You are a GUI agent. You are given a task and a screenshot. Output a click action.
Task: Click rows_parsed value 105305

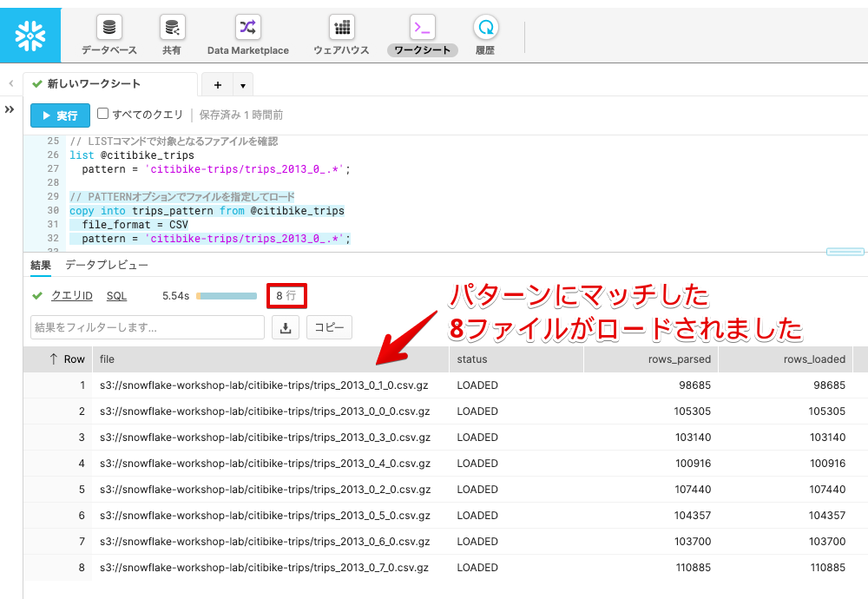coord(693,411)
